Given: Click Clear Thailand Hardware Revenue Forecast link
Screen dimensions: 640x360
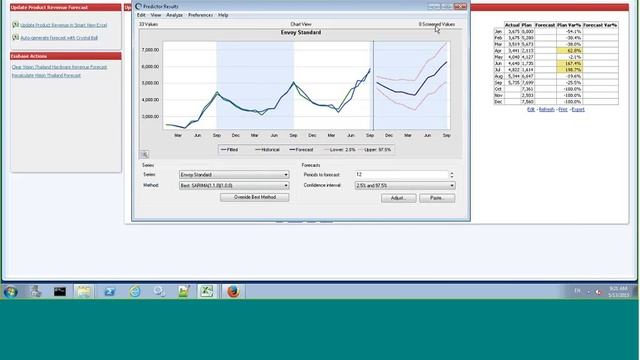Looking at the screenshot, I should click(x=59, y=67).
